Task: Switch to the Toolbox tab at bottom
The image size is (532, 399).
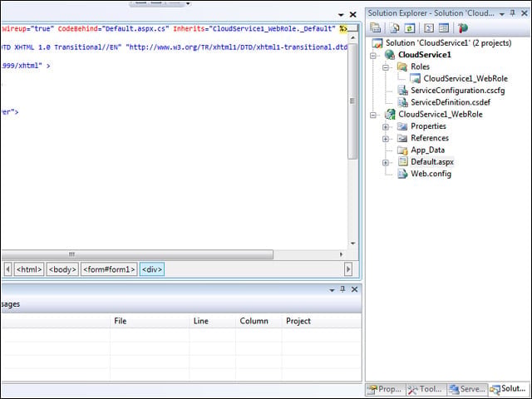Action: [426, 389]
